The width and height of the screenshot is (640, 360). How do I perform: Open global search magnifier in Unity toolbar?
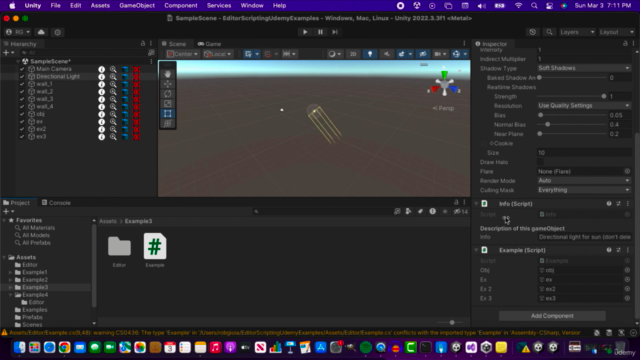[549, 32]
